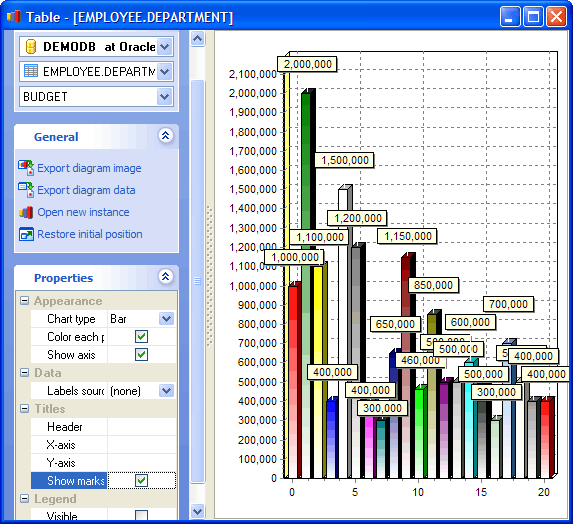This screenshot has height=524, width=573.
Task: Click the sidebar vertical scrollbar thumb
Action: (x=198, y=281)
